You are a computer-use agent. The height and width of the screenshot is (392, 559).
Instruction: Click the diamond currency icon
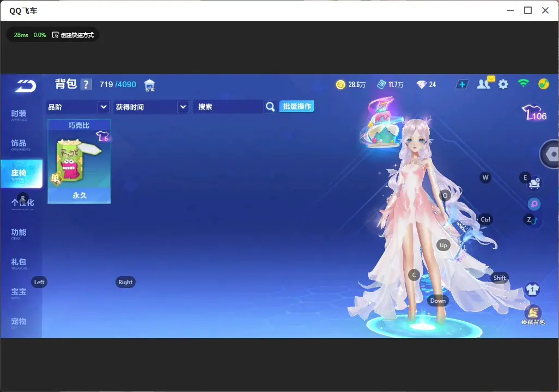coord(421,84)
